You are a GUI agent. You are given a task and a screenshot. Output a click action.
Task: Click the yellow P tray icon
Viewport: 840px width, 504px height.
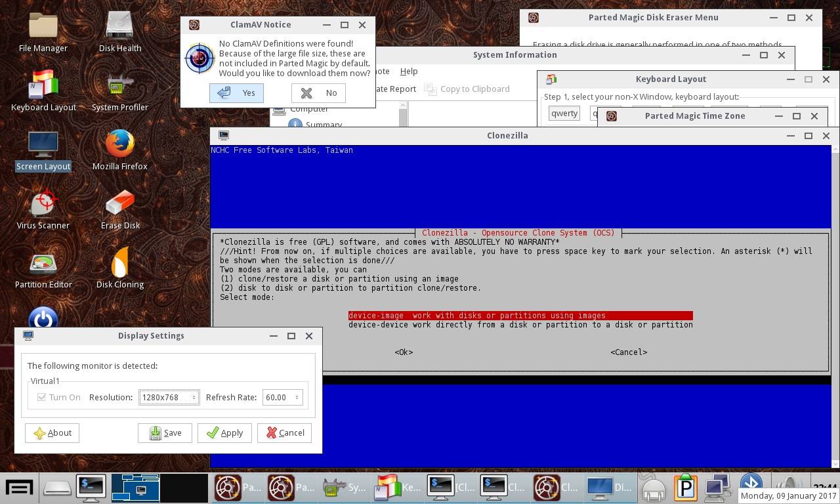[686, 488]
